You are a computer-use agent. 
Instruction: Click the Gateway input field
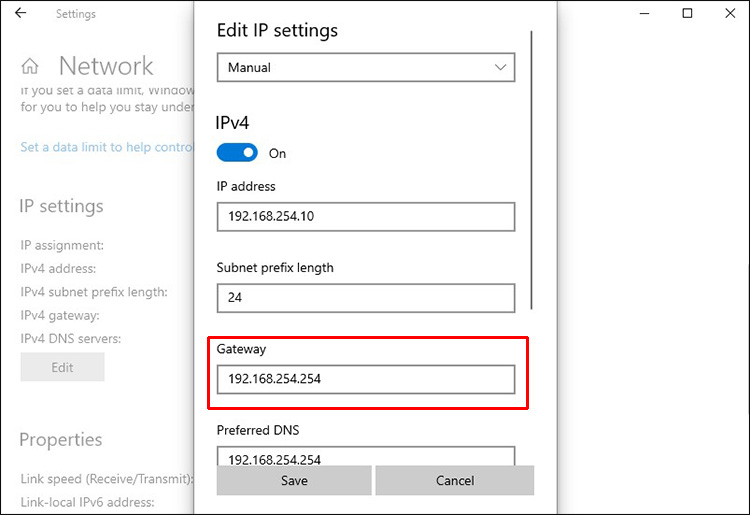[x=365, y=379]
